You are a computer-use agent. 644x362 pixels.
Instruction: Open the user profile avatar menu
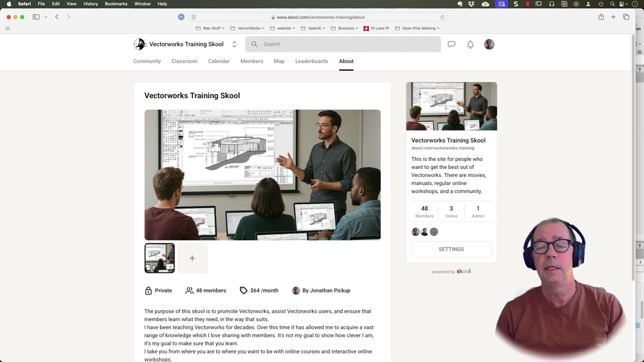point(489,44)
